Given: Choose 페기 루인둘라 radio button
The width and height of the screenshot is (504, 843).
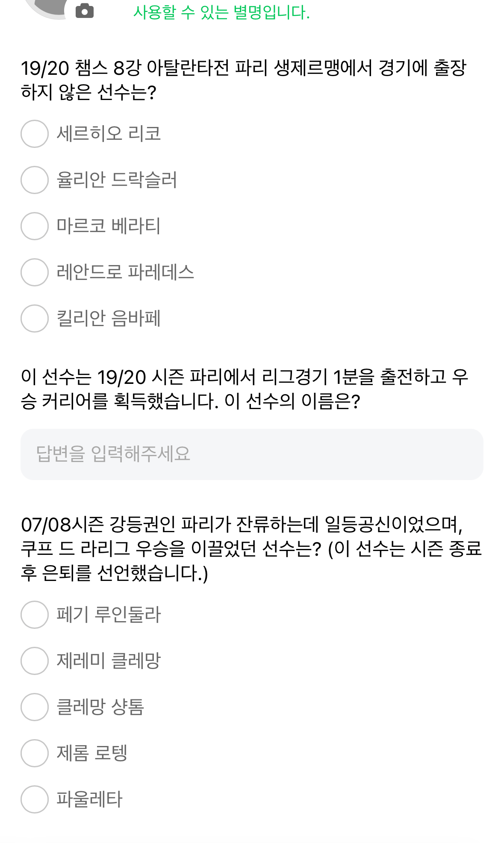Looking at the screenshot, I should coord(35,615).
